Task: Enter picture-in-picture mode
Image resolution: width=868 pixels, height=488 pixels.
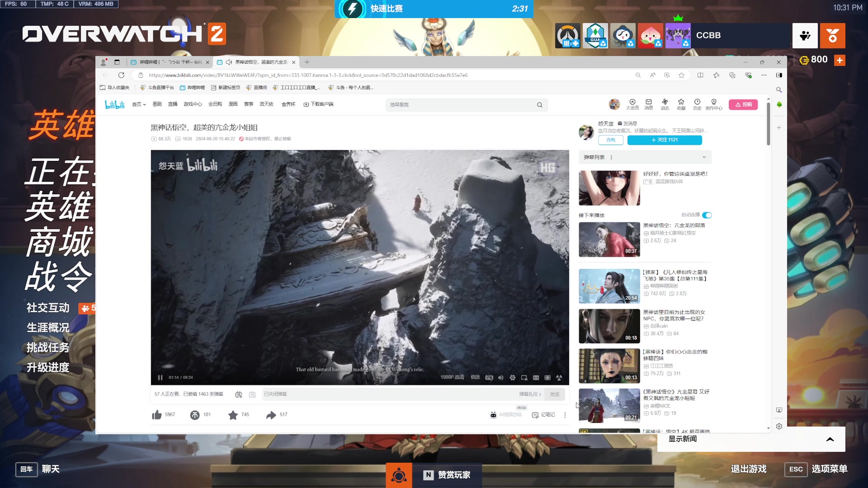Action: (x=524, y=377)
